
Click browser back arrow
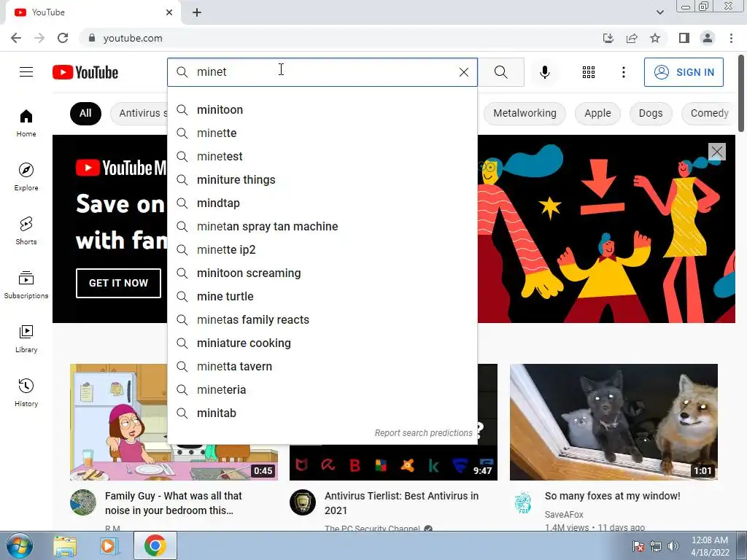(16, 38)
